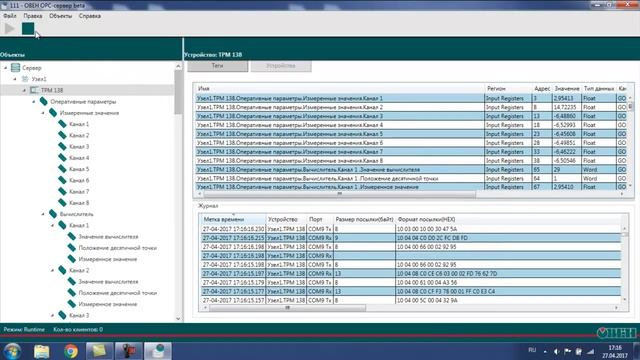
Task: Click OPC server app taskbar icon
Action: (158, 351)
